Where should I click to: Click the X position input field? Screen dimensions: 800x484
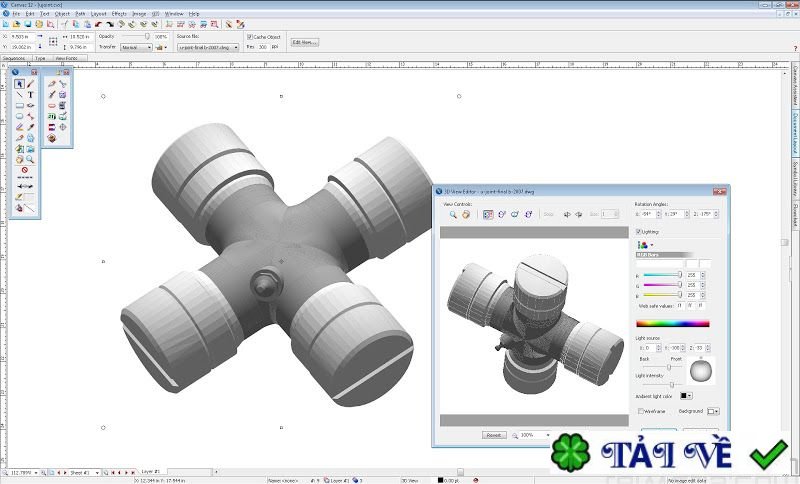24,36
